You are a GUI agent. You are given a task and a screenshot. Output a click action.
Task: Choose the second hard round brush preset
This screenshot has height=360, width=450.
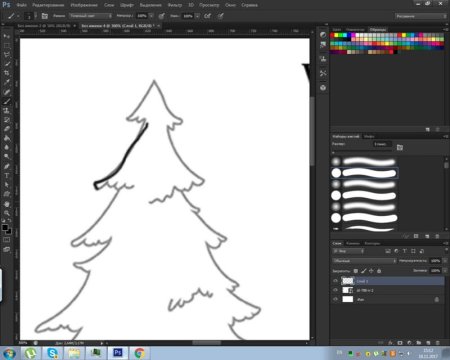coord(364,195)
